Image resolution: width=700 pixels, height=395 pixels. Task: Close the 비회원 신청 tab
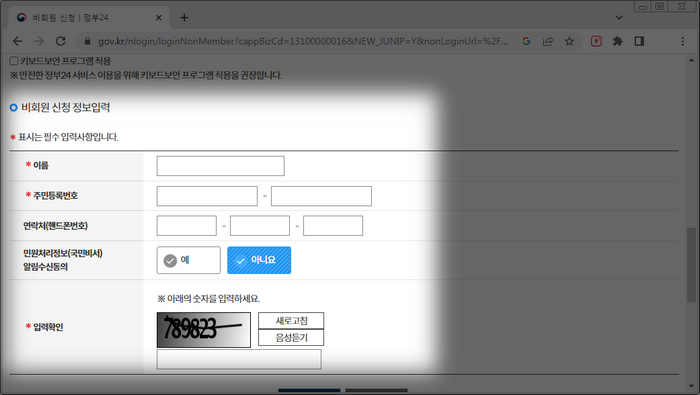click(158, 18)
